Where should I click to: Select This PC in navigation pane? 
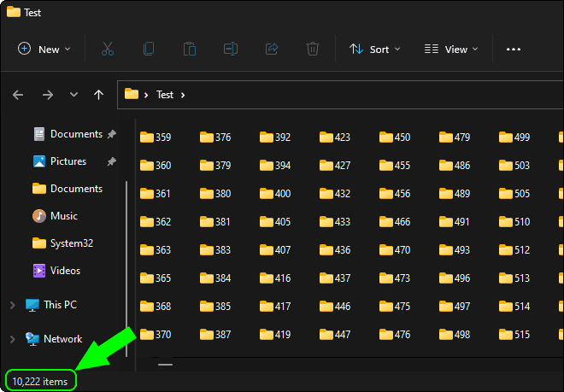pos(51,305)
